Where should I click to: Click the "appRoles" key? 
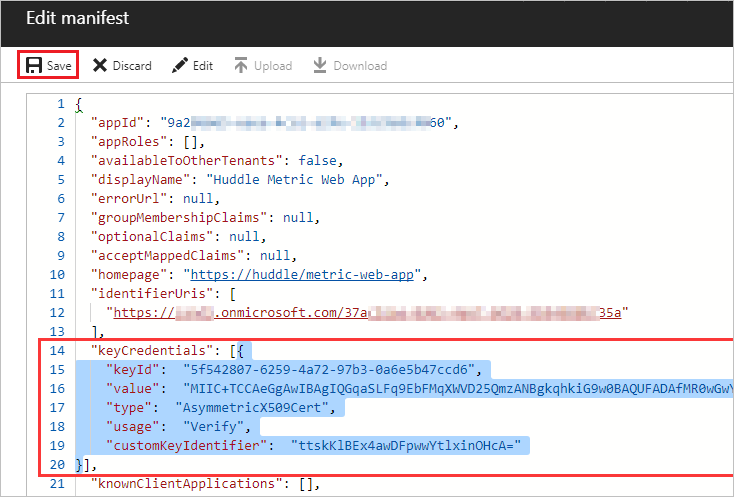(129, 141)
